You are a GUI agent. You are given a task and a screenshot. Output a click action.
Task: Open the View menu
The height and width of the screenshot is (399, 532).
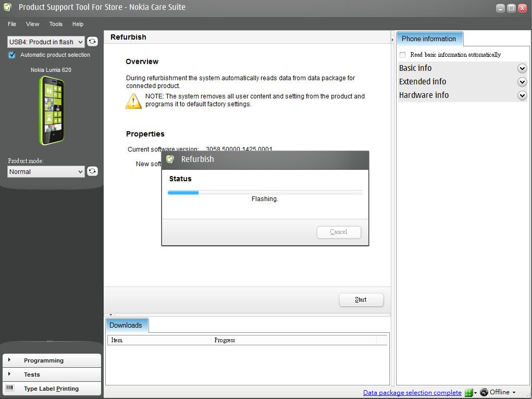coord(33,24)
